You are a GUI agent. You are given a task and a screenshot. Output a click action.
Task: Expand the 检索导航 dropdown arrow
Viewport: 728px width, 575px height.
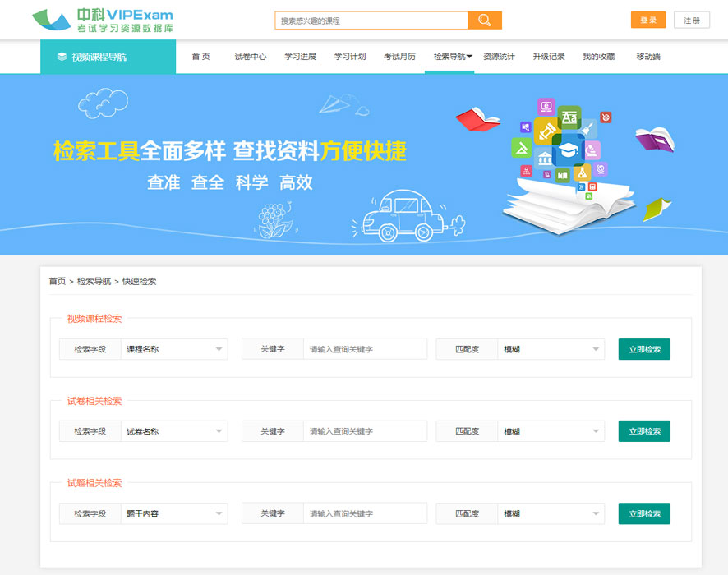pos(469,57)
